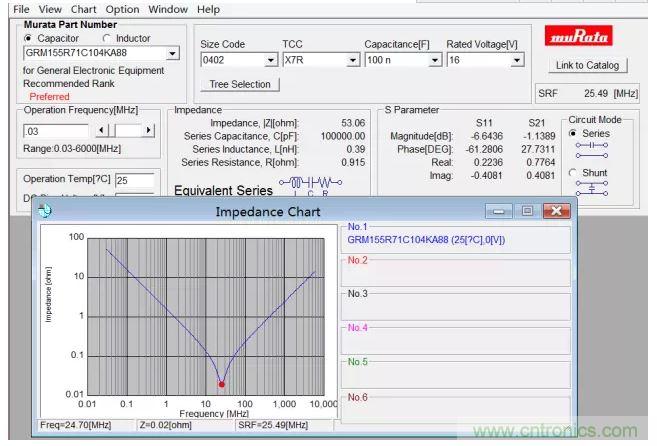
Task: Click frequency slider left arrow
Action: (x=101, y=130)
